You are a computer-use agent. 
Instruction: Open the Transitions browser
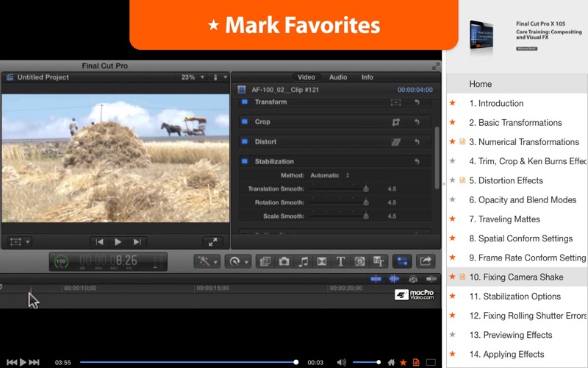(x=322, y=261)
